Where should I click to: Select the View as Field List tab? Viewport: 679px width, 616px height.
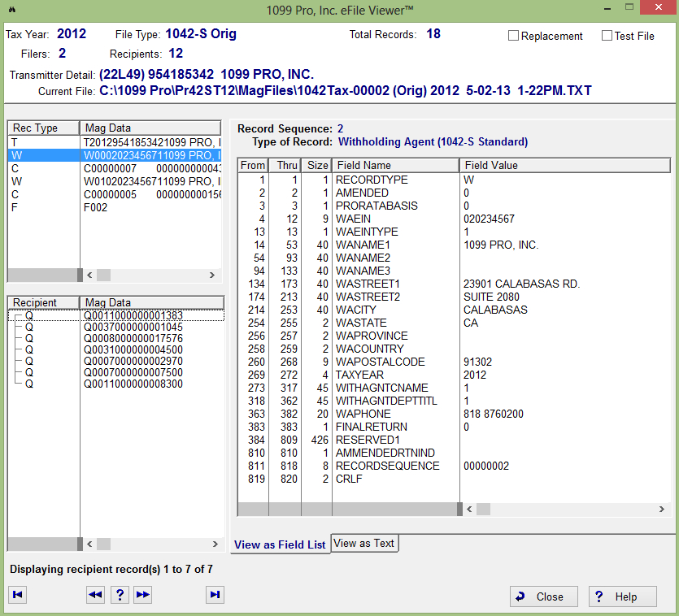(280, 544)
